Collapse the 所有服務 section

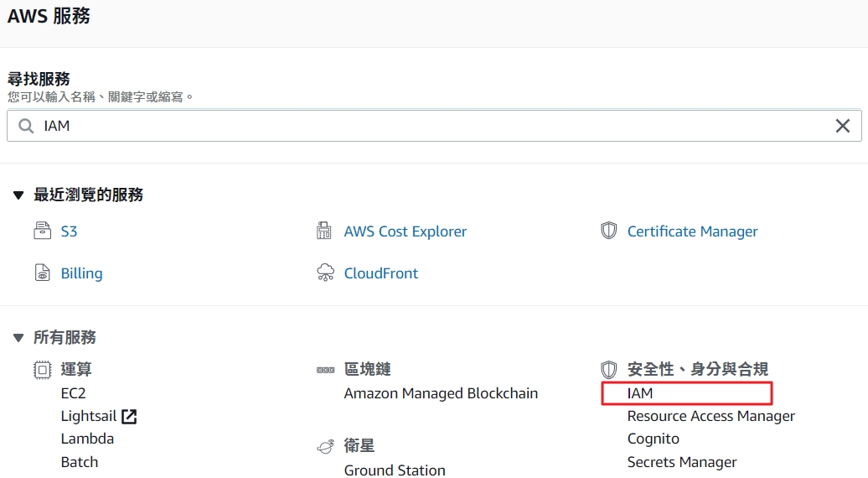tap(18, 338)
